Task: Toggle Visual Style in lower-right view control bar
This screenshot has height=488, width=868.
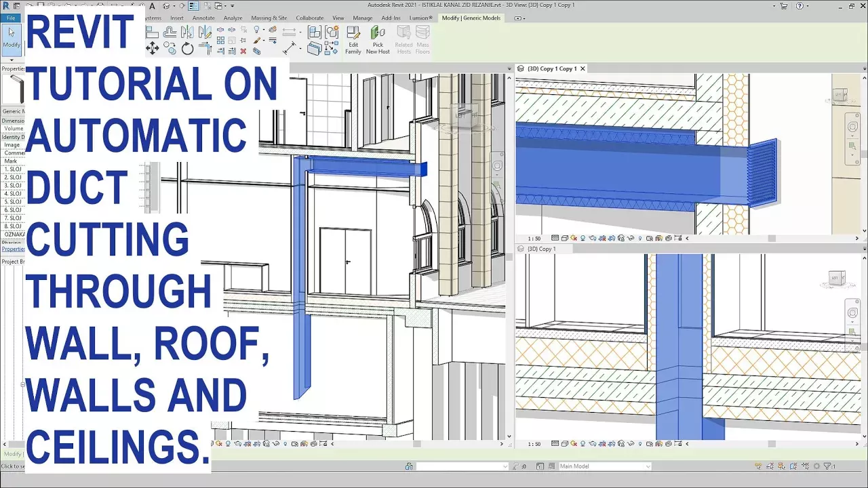Action: [564, 445]
